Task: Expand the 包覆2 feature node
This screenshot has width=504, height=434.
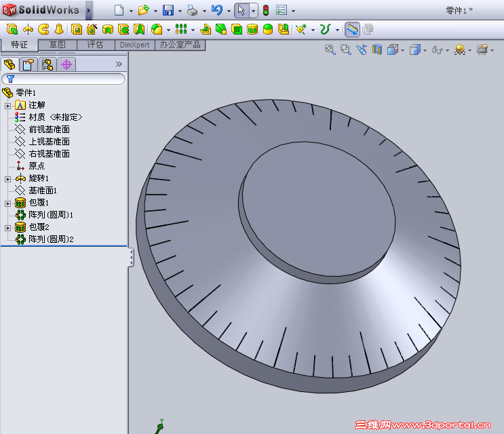Action: [x=7, y=228]
